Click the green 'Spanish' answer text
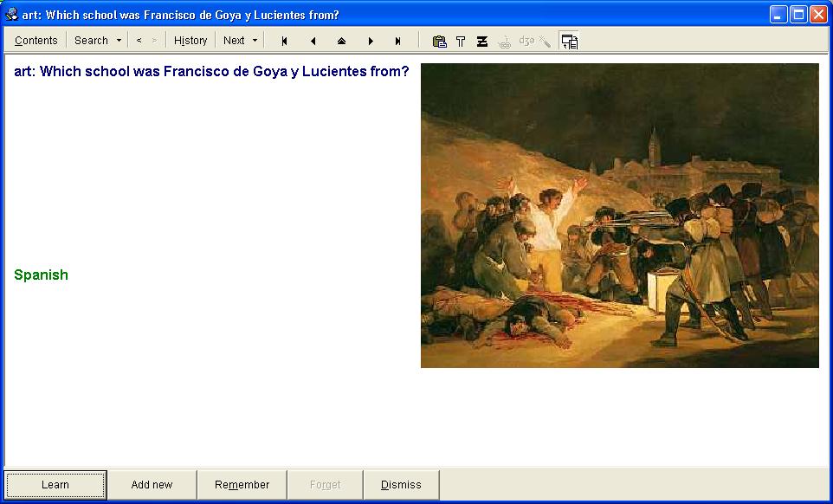Screen dimensions: 833x504 pos(41,275)
